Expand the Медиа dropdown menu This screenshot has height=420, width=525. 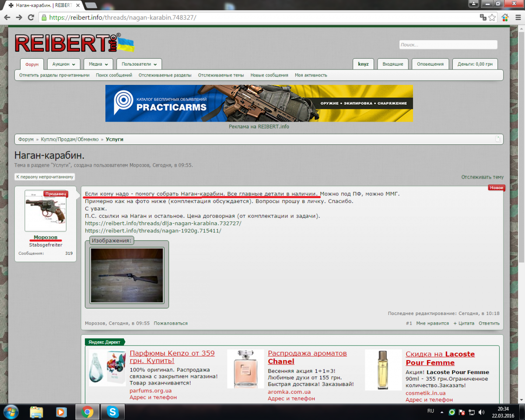(98, 64)
